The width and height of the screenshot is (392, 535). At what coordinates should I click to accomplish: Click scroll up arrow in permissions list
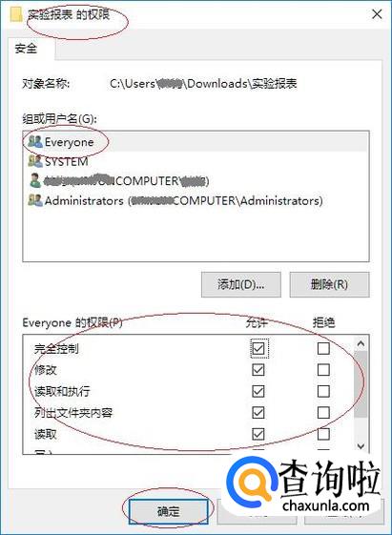tap(361, 343)
